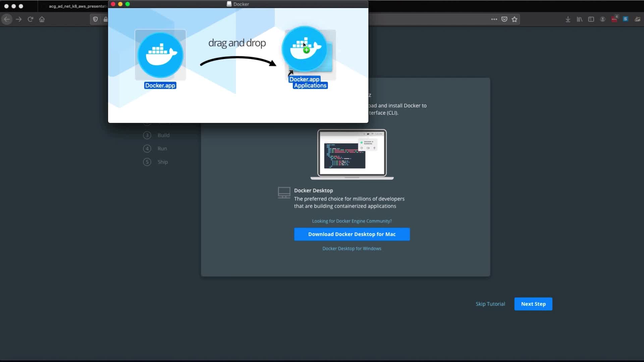Open the Library bookshelf icon

(580, 19)
